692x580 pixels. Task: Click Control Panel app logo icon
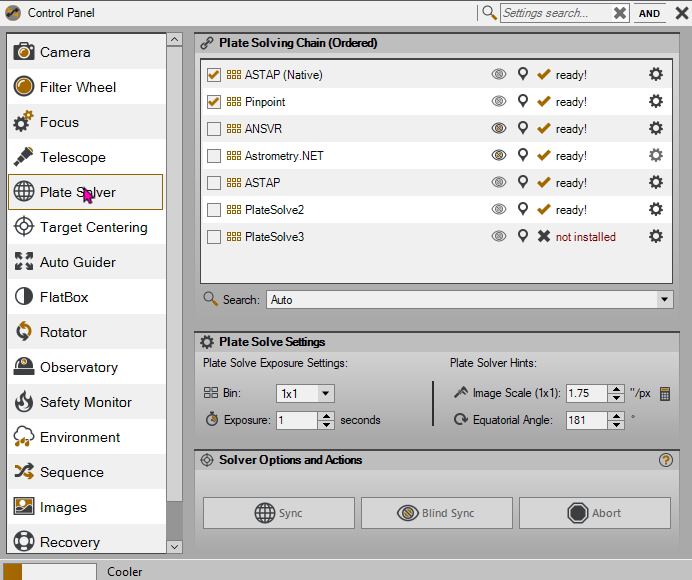[13, 13]
